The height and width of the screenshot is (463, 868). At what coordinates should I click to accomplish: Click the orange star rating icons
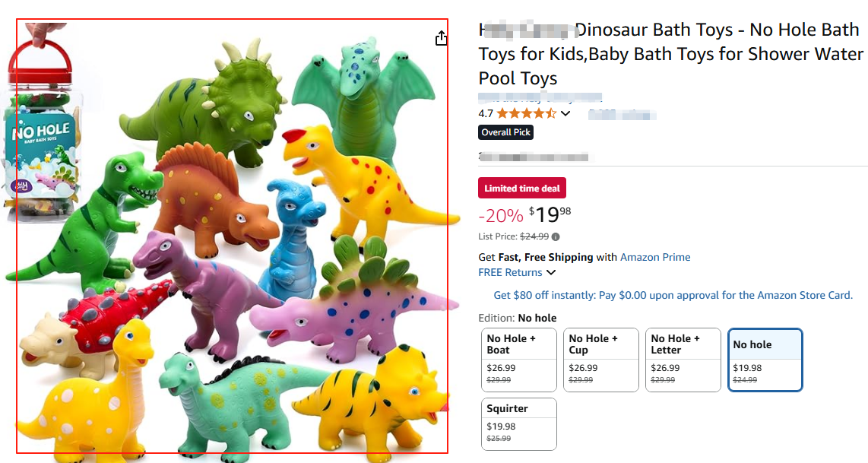526,113
